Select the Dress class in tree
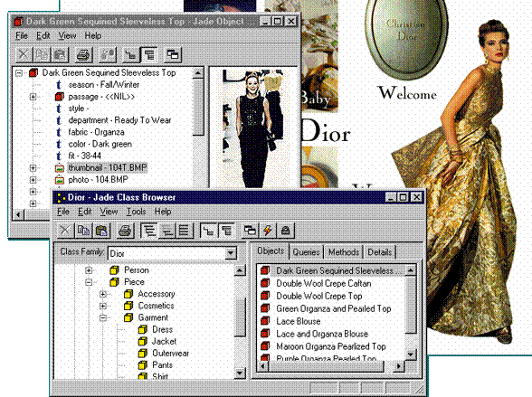The image size is (532, 397). 162,329
